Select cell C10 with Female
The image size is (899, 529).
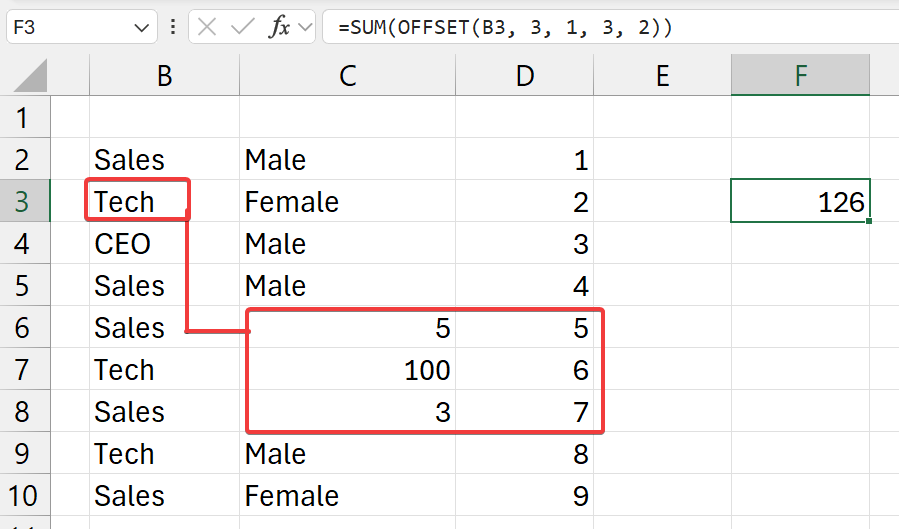tap(347, 496)
